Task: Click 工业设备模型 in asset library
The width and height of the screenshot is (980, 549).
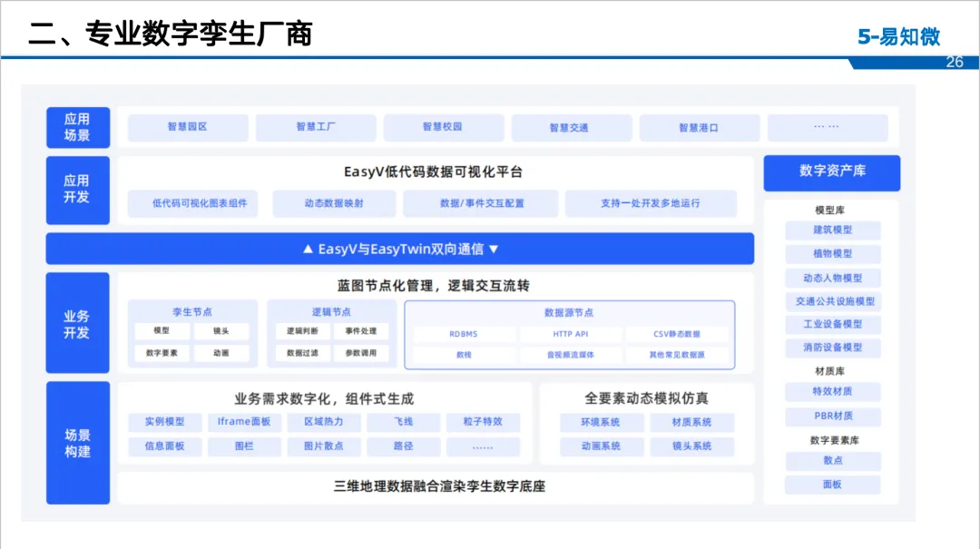Action: [832, 325]
